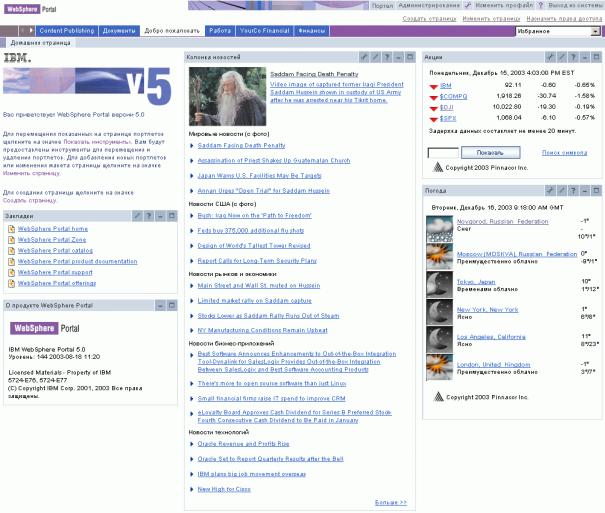Click the Показать button in Акции portlet
The height and width of the screenshot is (513, 605).
(490, 153)
